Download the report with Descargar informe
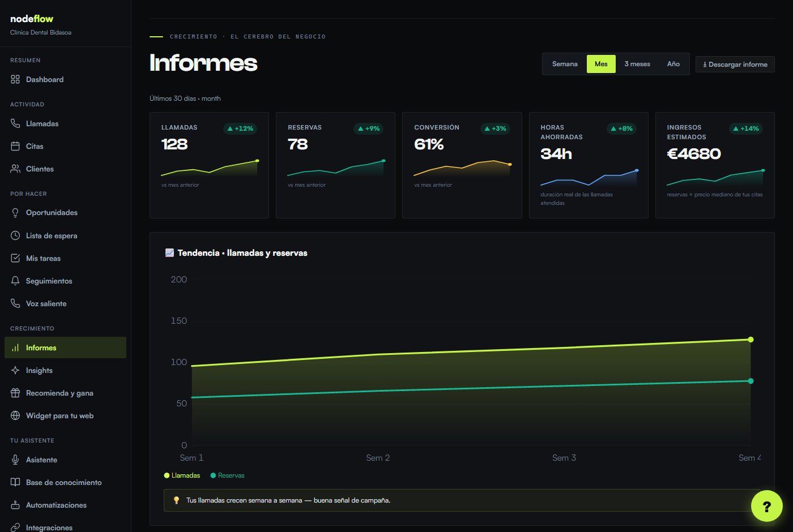The width and height of the screenshot is (793, 532). pyautogui.click(x=735, y=65)
